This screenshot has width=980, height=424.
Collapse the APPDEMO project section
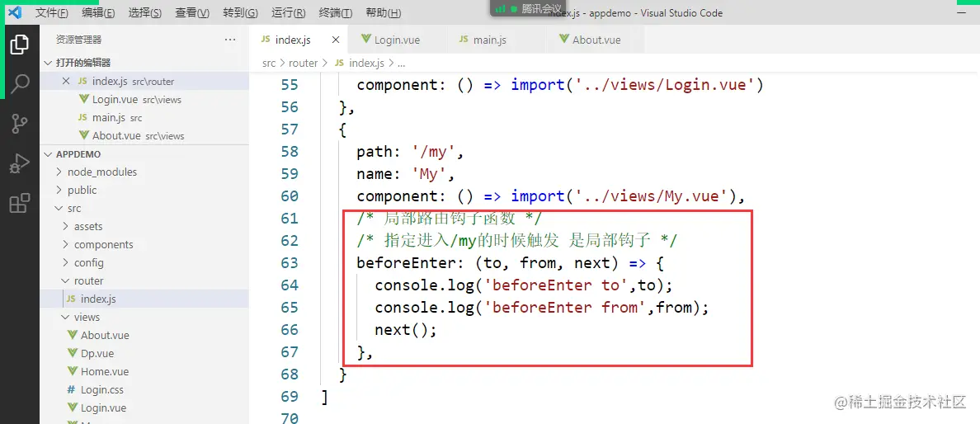click(144, 153)
